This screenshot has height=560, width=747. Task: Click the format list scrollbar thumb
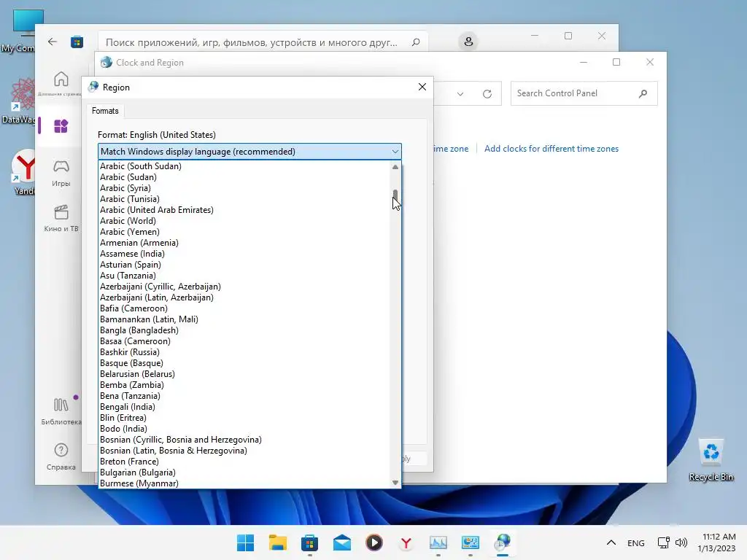pos(395,196)
